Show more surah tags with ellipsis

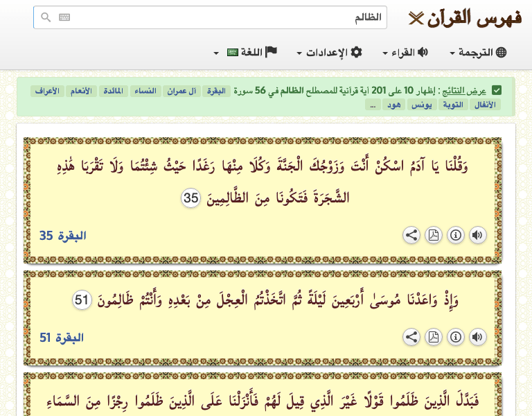click(373, 105)
